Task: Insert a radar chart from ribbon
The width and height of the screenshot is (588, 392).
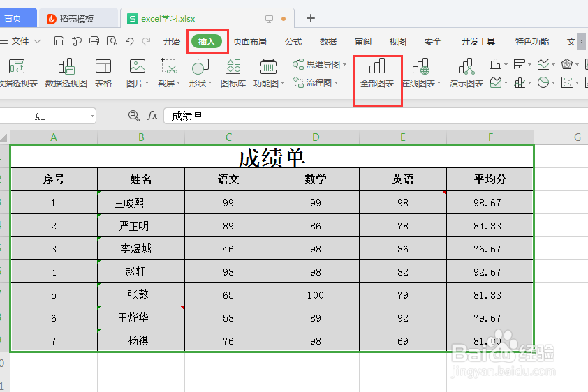Action: (x=566, y=64)
